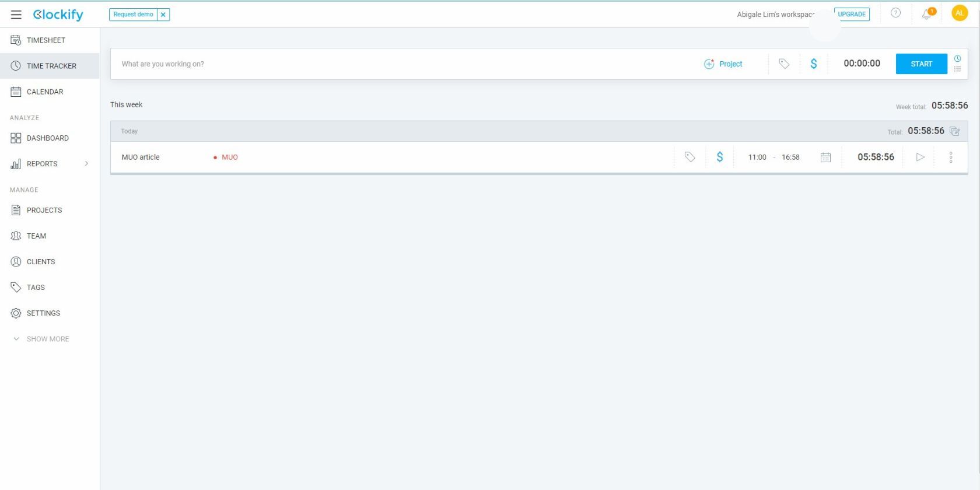
Task: Click the UPGRADE button
Action: [x=852, y=14]
